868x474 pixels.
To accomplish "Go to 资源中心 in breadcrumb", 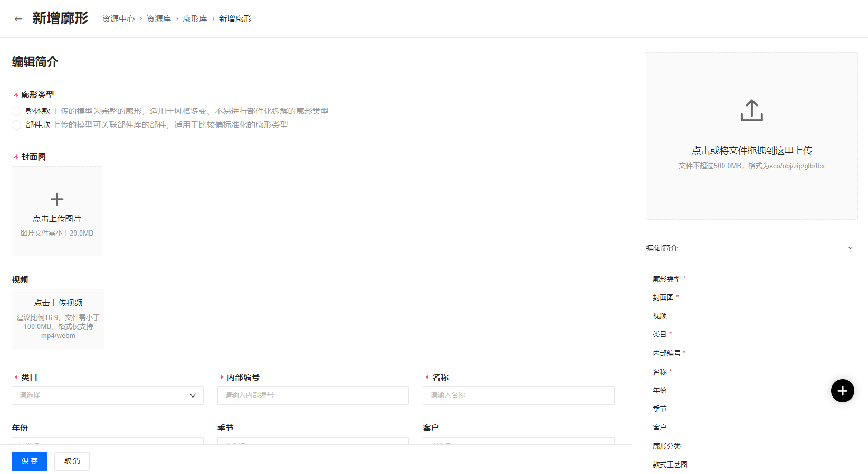I will pyautogui.click(x=118, y=19).
